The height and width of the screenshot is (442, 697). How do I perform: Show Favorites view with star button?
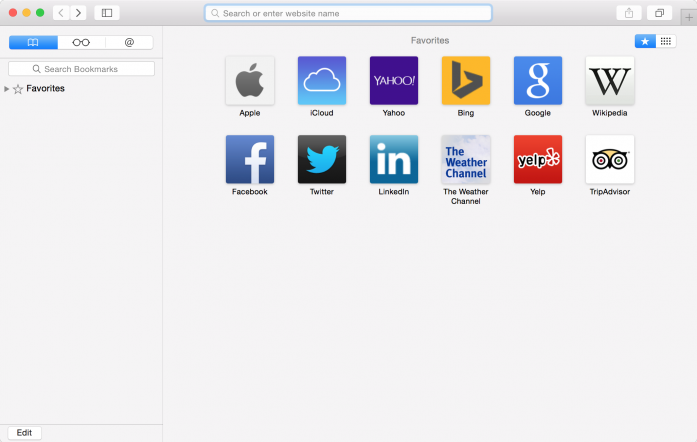click(x=645, y=41)
